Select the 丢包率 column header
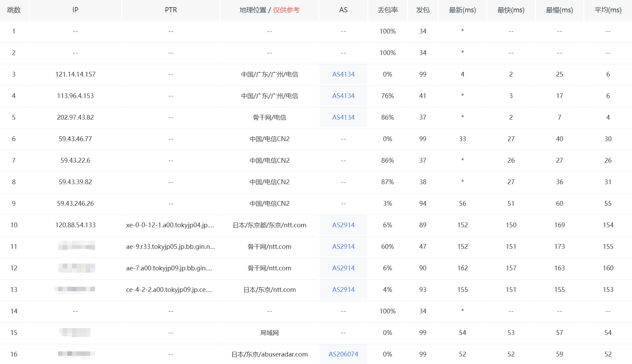 tap(387, 10)
